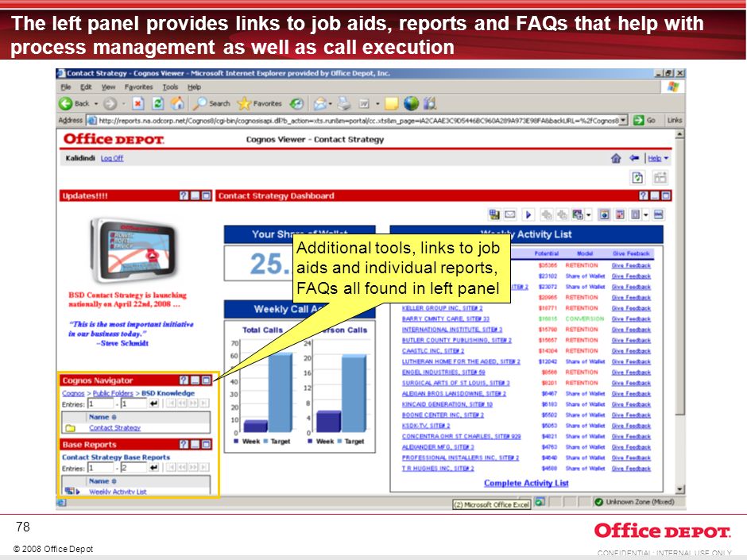Viewport: 747px width, 560px height.
Task: Open the Help dropdown in Cognos header
Action: [x=666, y=158]
